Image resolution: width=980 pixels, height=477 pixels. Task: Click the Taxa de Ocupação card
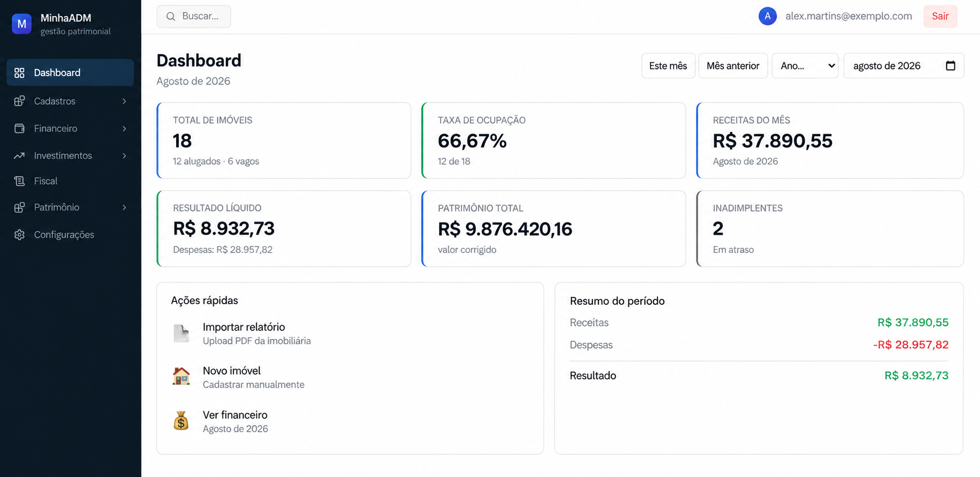[x=554, y=140]
